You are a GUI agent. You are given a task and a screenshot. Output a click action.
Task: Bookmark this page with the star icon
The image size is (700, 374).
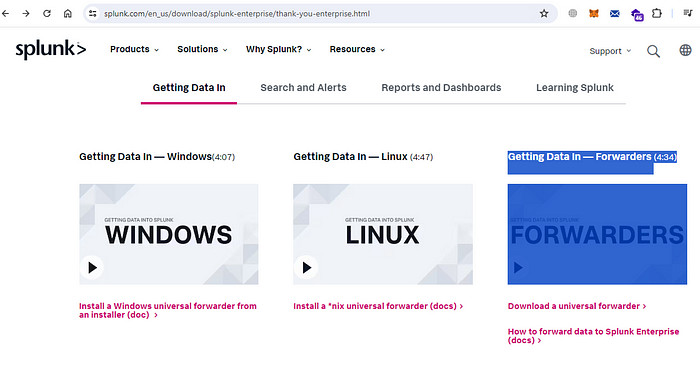pos(544,13)
